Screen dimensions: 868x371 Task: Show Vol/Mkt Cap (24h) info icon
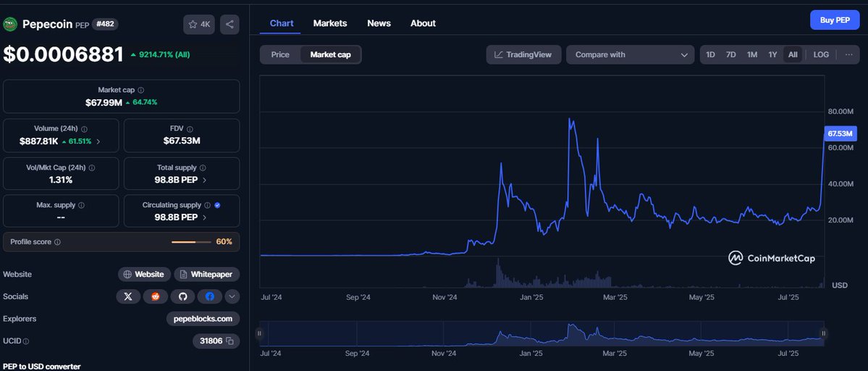tap(92, 167)
